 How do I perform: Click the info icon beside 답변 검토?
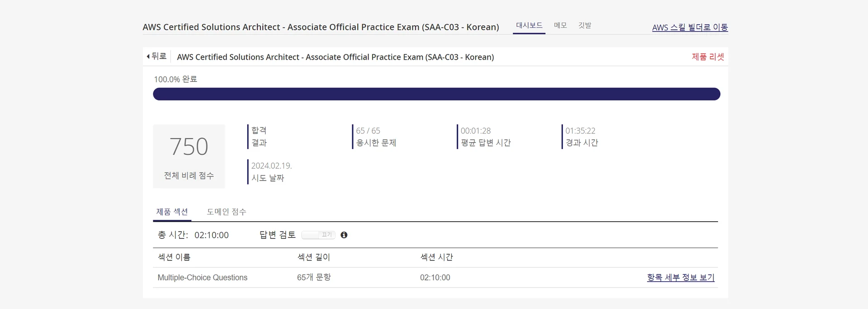344,235
